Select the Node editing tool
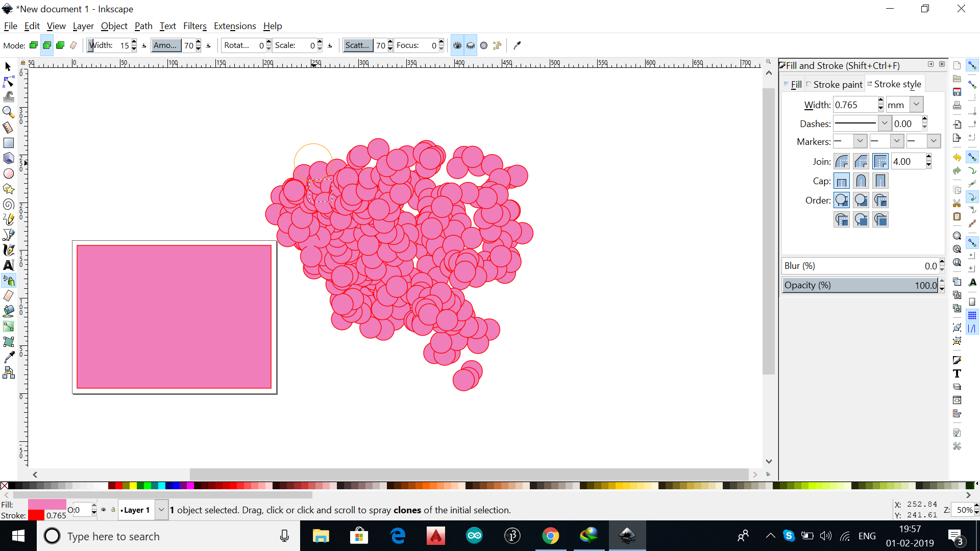Viewport: 980px width, 551px height. (8, 82)
